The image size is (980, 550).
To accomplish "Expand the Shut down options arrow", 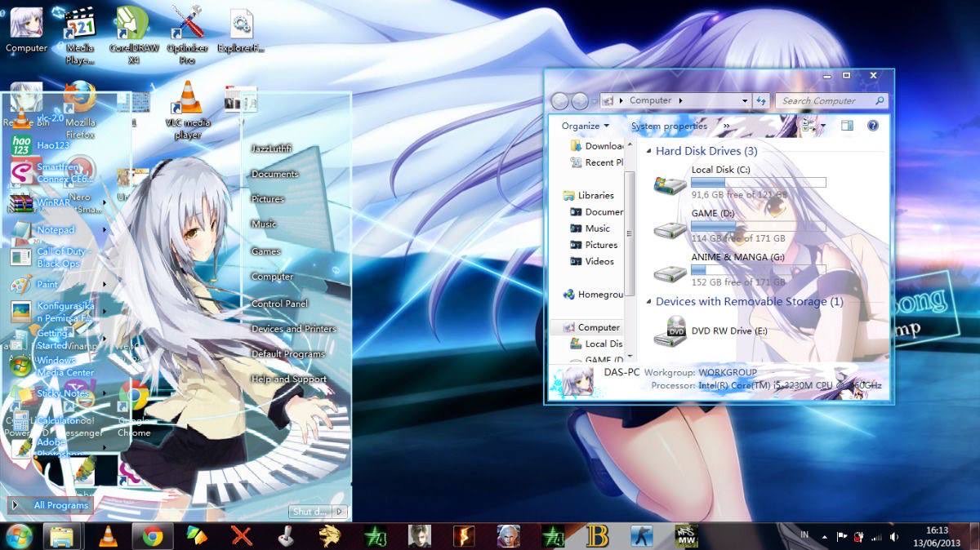I will tap(340, 512).
